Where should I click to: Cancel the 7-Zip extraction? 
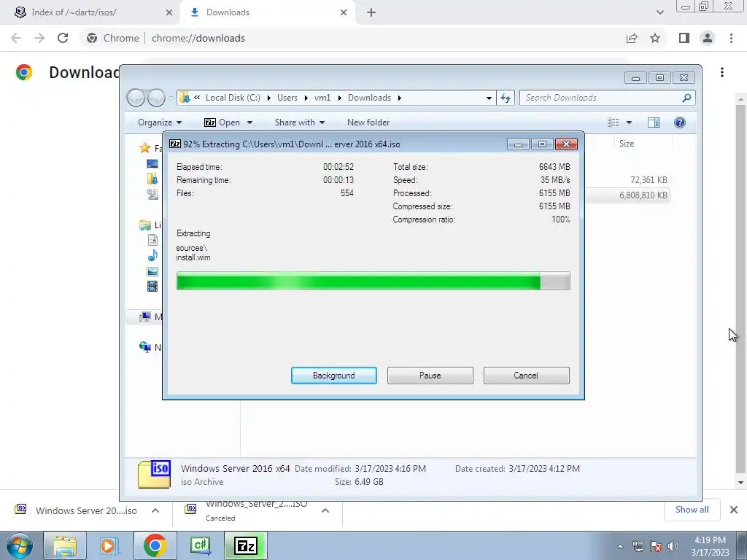(526, 376)
